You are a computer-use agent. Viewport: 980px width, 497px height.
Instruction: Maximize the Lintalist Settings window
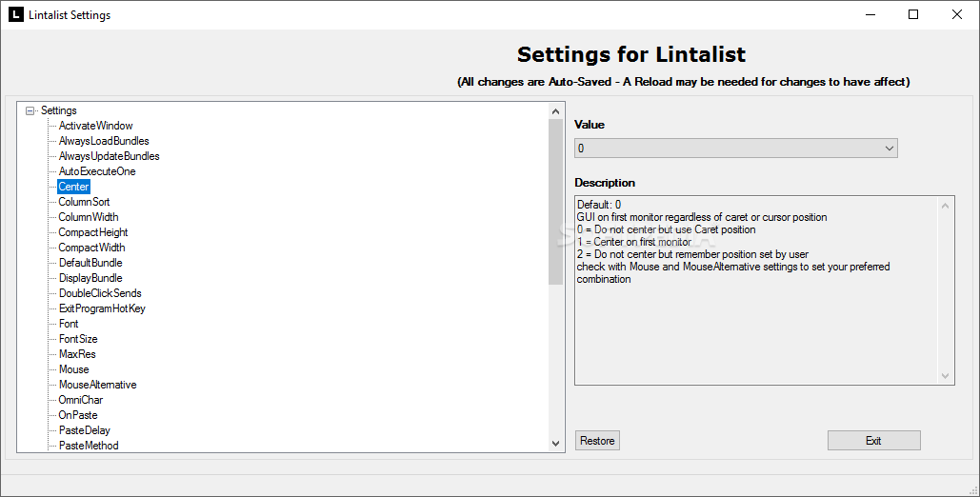pyautogui.click(x=913, y=14)
